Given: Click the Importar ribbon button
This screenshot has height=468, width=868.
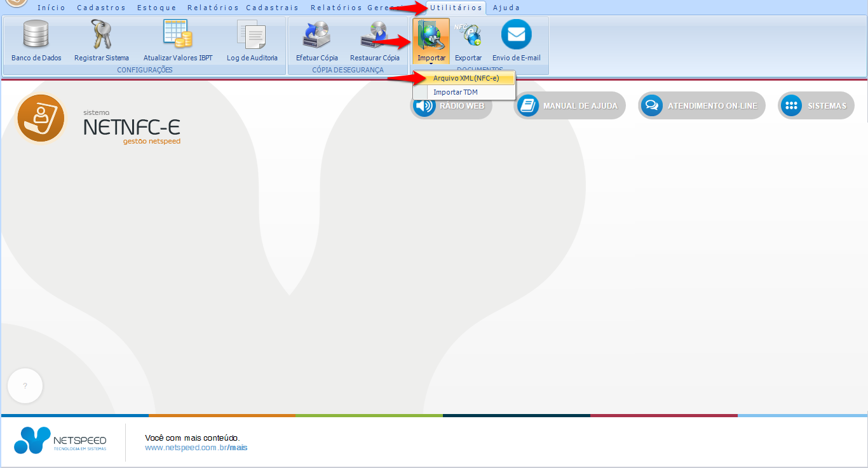Looking at the screenshot, I should tap(431, 41).
